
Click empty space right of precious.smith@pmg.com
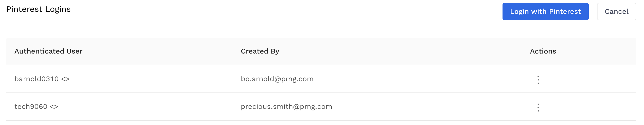(x=424, y=107)
